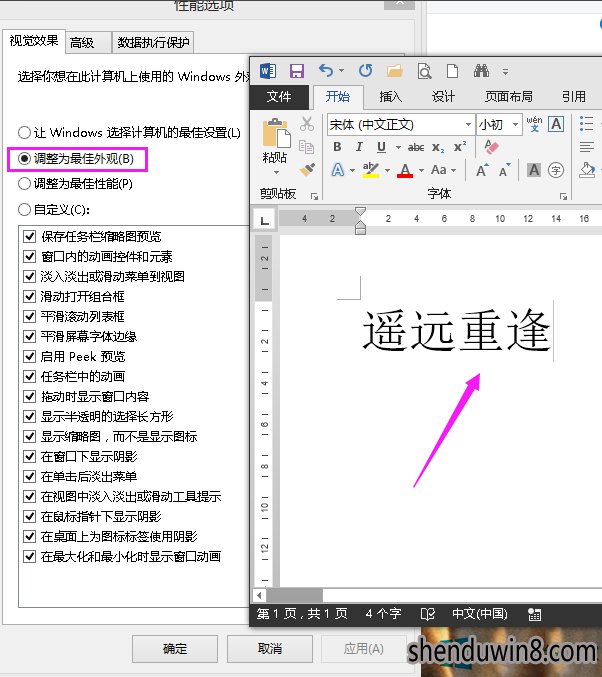Open the font dialog launcher

coord(563,196)
